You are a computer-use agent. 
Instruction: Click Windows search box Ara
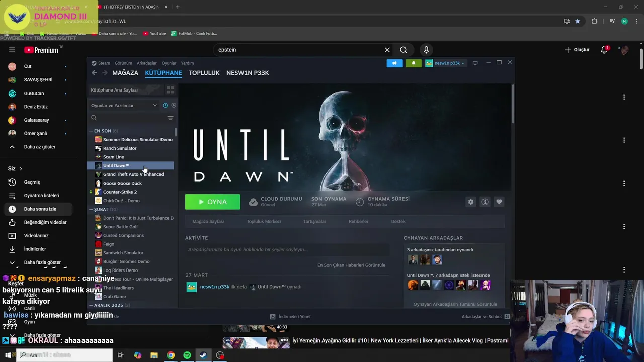coord(64,355)
